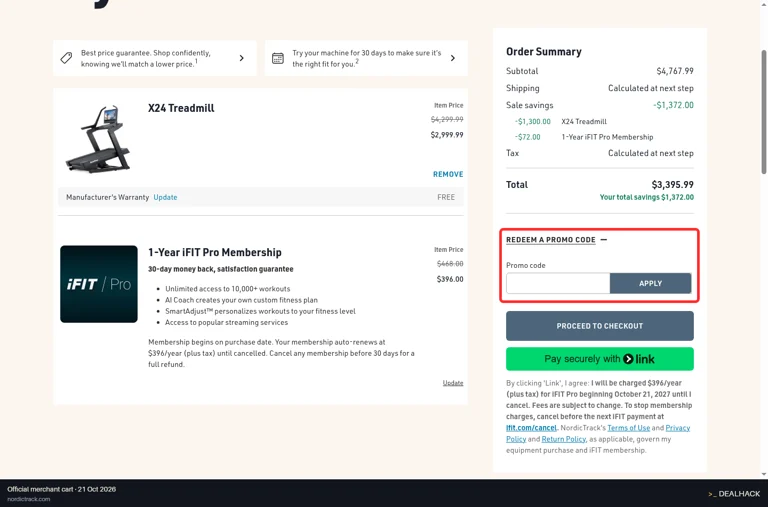Viewport: 768px width, 507px height.
Task: Click the treadmill sale price $2,999.99
Action: 447,135
